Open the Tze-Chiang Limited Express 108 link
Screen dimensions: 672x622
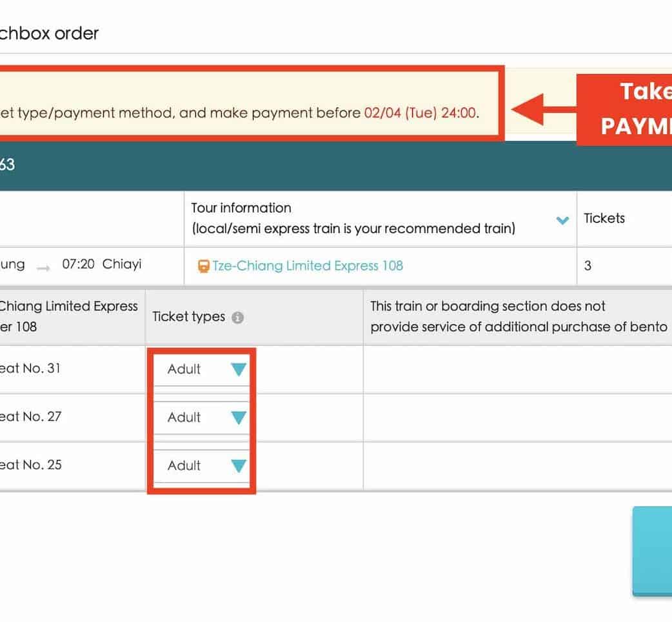click(x=308, y=266)
